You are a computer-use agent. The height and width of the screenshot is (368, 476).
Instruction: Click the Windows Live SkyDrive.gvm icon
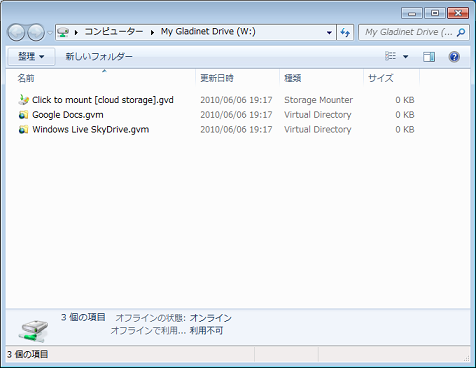pos(23,129)
